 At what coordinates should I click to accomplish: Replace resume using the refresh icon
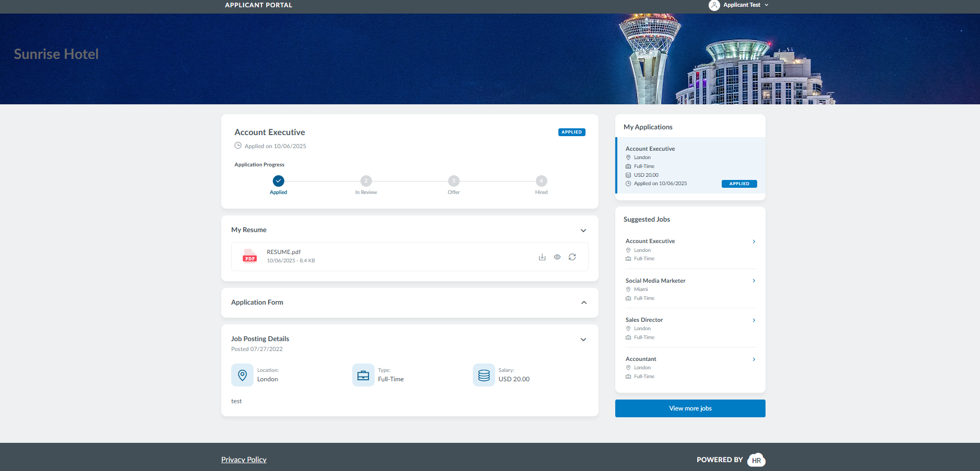tap(572, 257)
